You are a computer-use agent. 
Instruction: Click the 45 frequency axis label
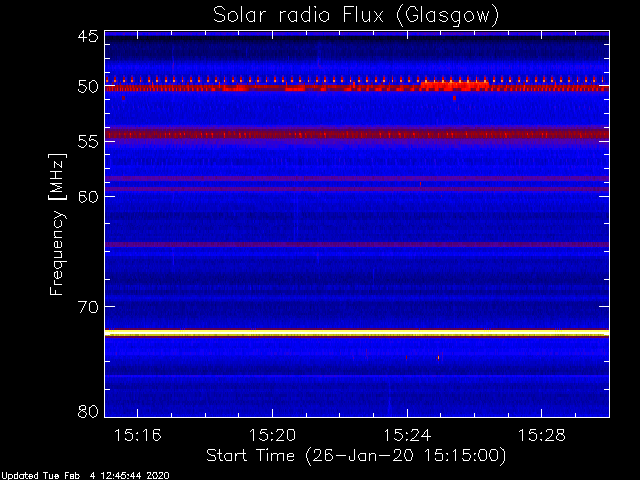88,36
